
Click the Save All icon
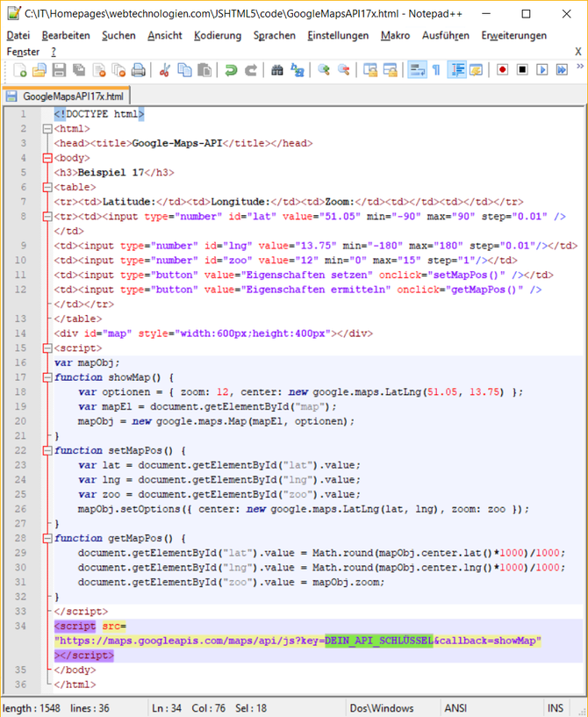point(79,70)
